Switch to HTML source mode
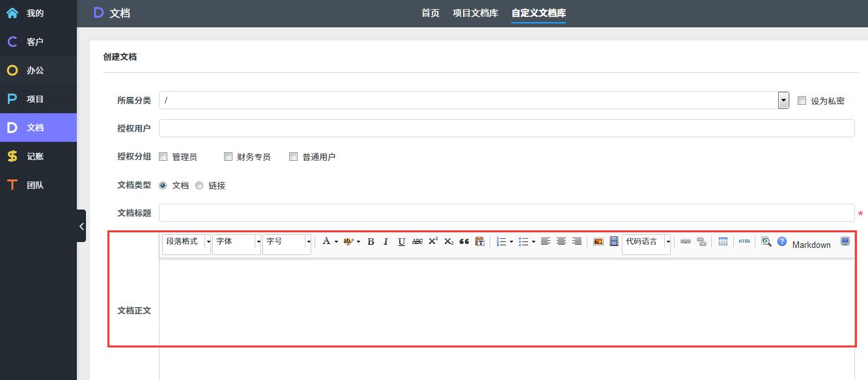 point(744,241)
